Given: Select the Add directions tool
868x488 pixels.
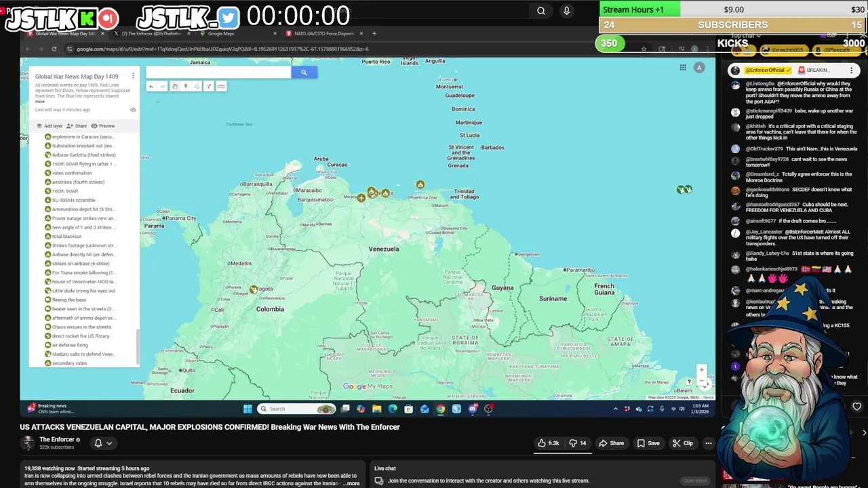Looking at the screenshot, I should (x=209, y=86).
